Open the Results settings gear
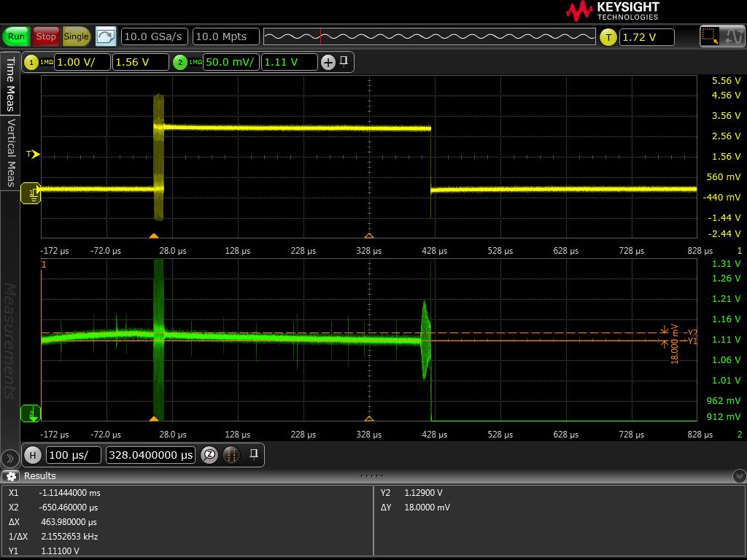 click(x=11, y=476)
